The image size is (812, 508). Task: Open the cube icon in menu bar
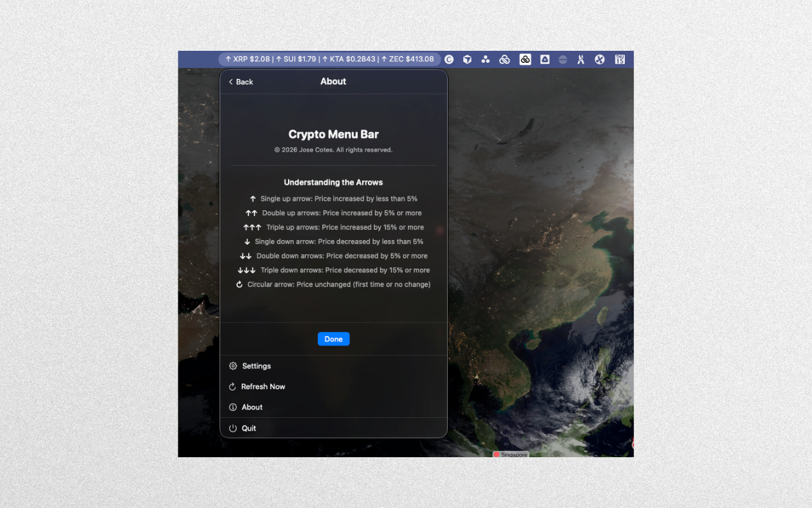pos(467,60)
